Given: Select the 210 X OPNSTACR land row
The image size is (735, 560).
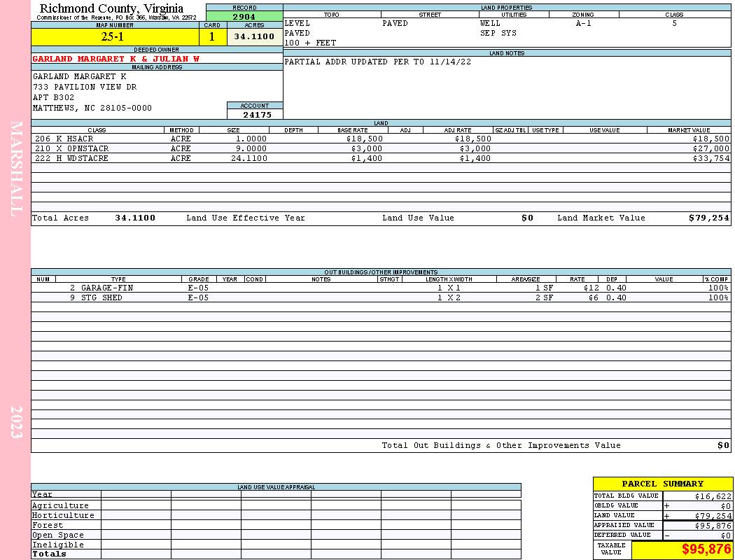Looking at the screenshot, I should point(381,148).
